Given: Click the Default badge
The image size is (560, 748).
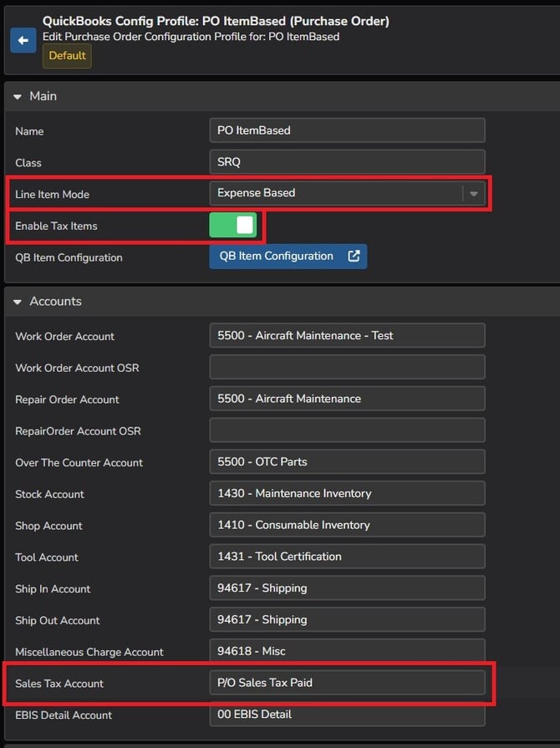Looking at the screenshot, I should pyautogui.click(x=67, y=56).
